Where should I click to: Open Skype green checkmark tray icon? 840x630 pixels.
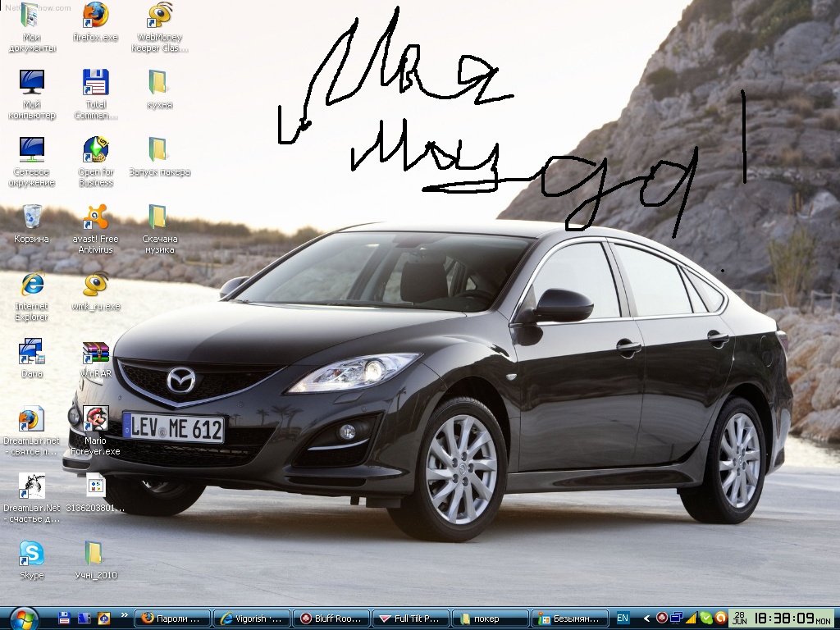(706, 619)
